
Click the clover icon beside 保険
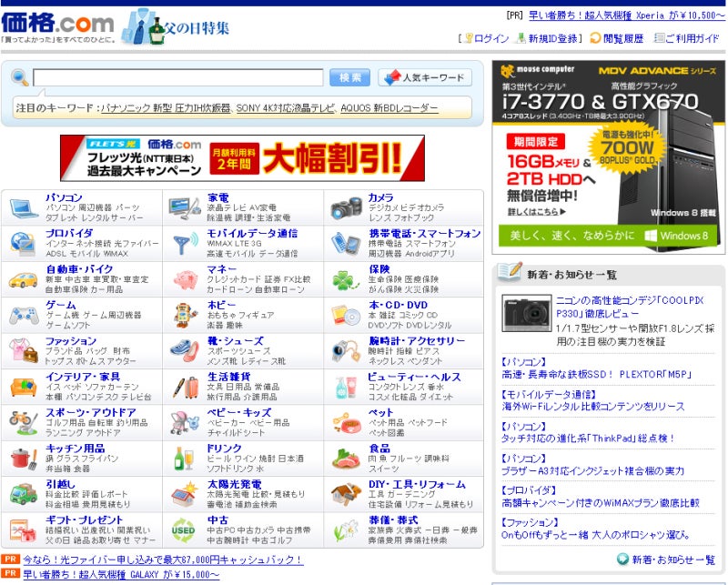pos(346,280)
